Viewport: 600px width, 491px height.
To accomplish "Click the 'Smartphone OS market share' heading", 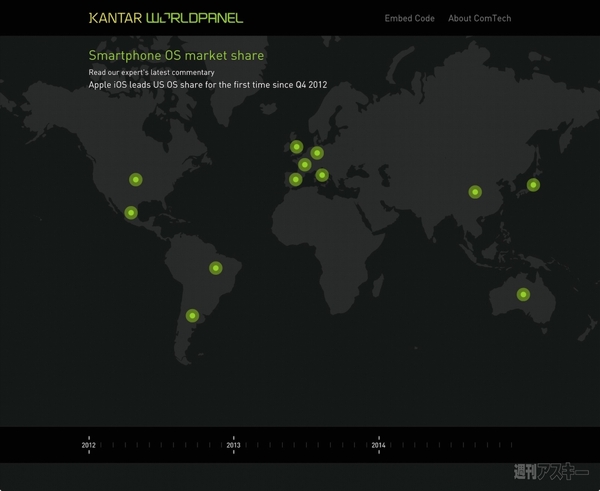I will [176, 55].
